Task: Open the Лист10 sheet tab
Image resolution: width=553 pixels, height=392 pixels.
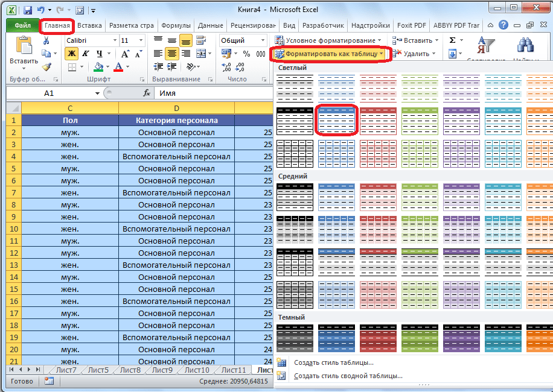Action: pos(197,370)
